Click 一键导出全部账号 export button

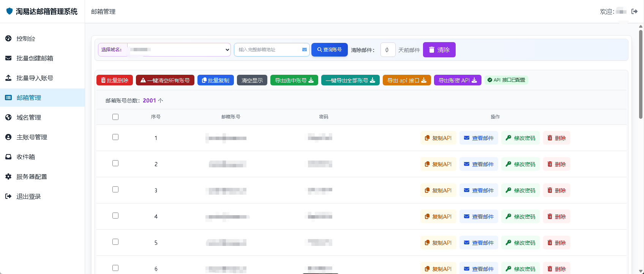(x=350, y=80)
